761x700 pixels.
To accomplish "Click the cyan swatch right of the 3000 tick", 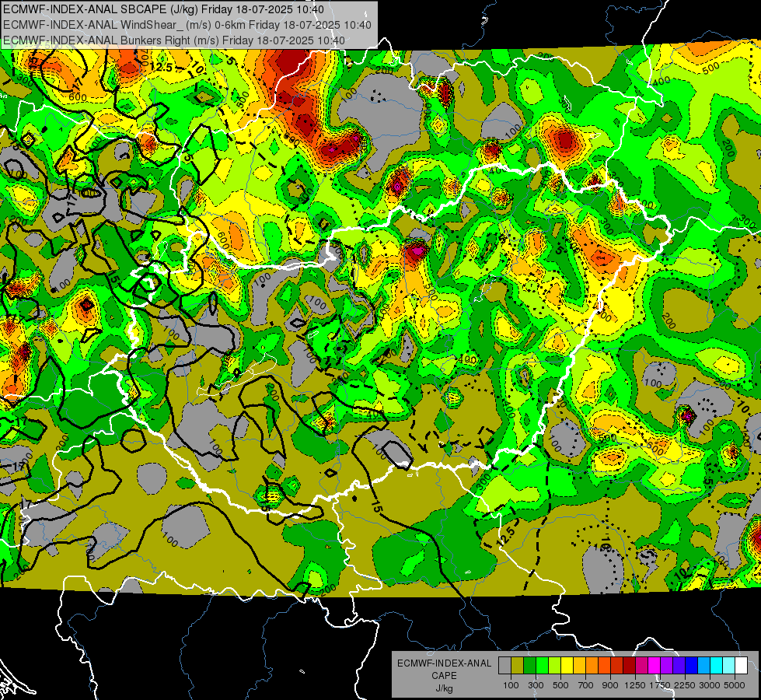I will pyautogui.click(x=717, y=666).
